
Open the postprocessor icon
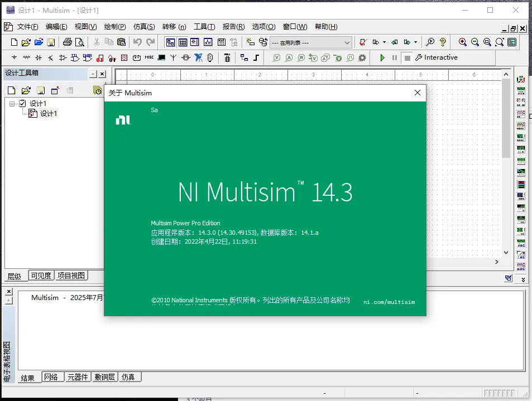[222, 42]
